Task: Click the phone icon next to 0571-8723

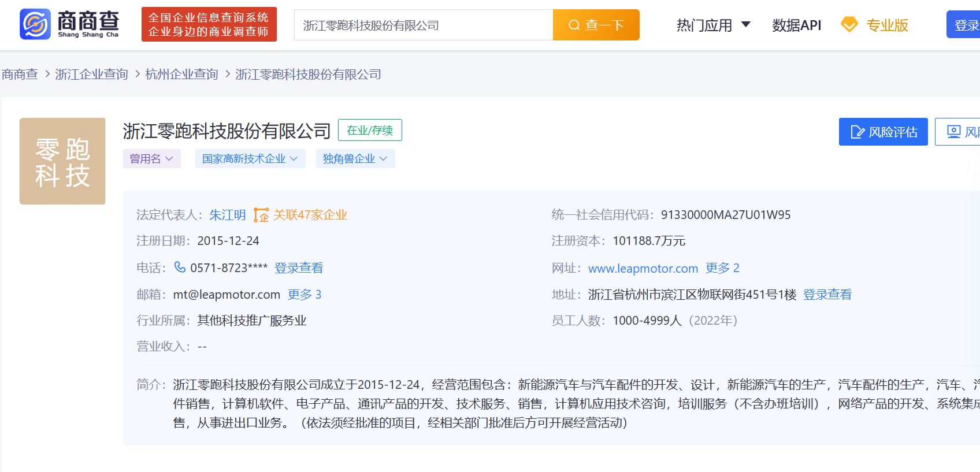Action: point(180,267)
